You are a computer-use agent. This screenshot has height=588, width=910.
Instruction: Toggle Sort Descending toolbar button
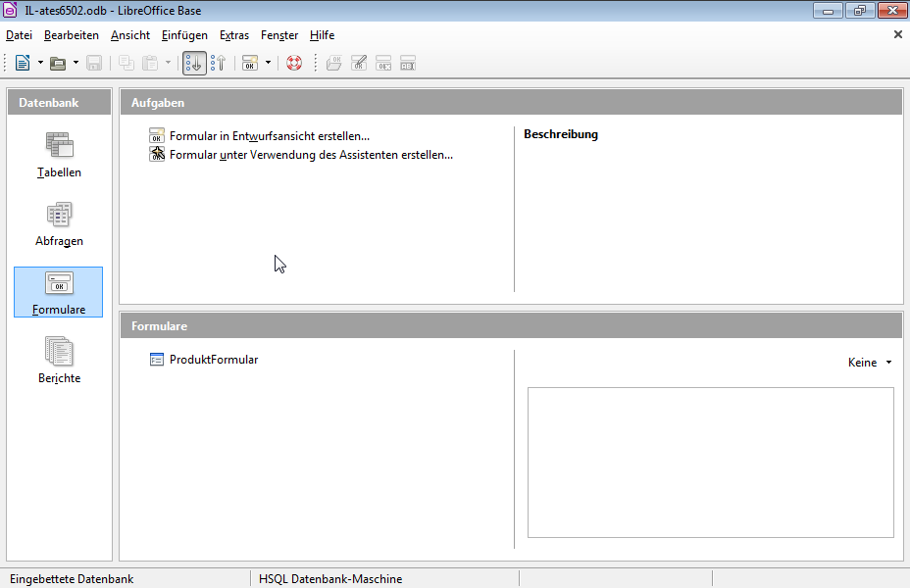point(219,63)
